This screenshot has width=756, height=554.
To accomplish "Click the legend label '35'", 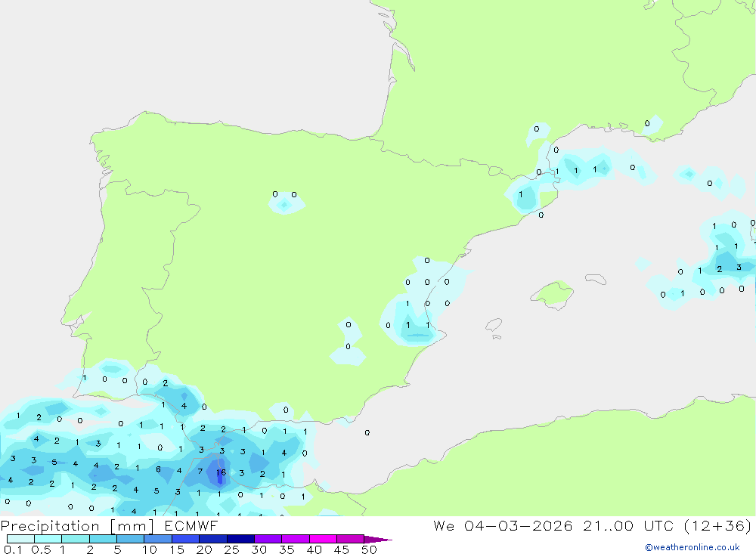I will point(287,549).
